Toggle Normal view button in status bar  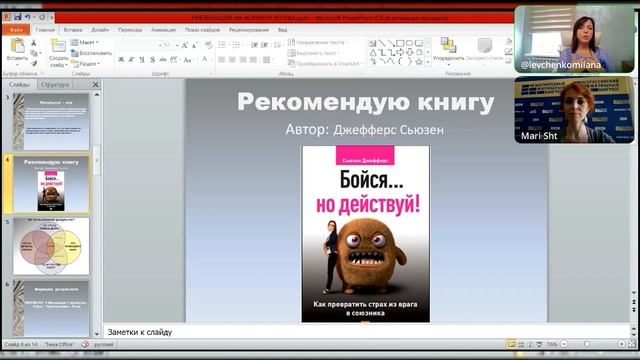pos(511,344)
